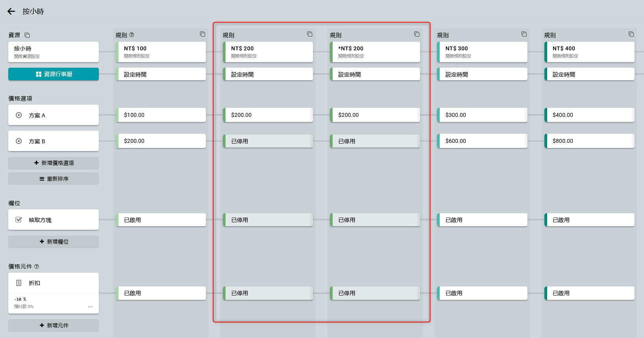
Task: Copy the NT$ 400 rule column
Action: (x=631, y=34)
